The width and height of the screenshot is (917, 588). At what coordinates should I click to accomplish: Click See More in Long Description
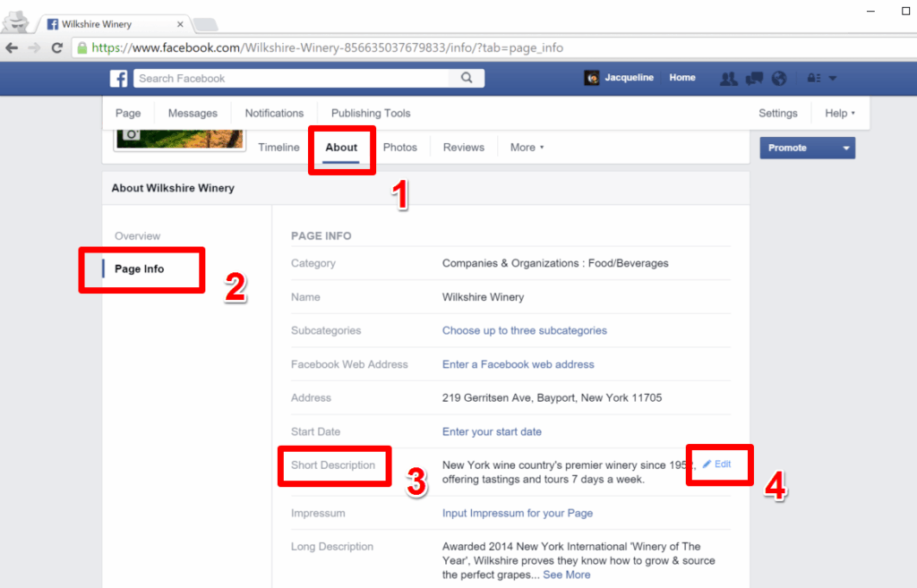[x=567, y=575]
